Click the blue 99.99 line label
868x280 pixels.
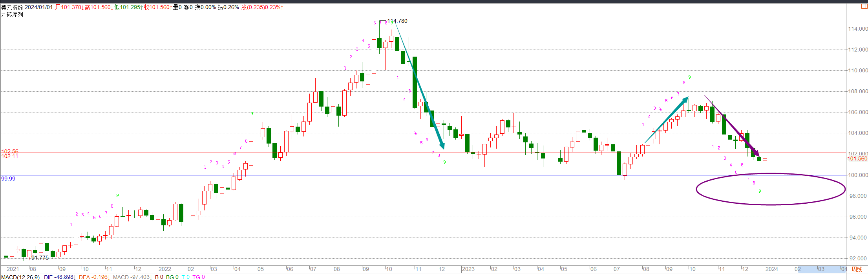pyautogui.click(x=8, y=179)
